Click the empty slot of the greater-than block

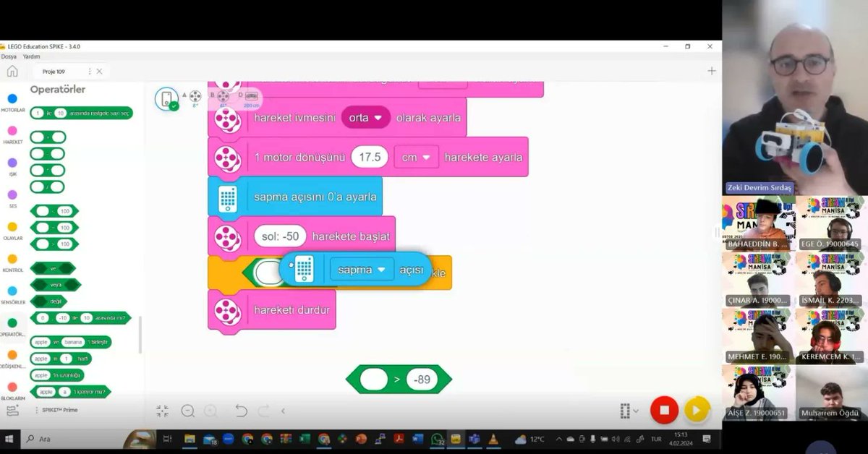[x=373, y=379]
